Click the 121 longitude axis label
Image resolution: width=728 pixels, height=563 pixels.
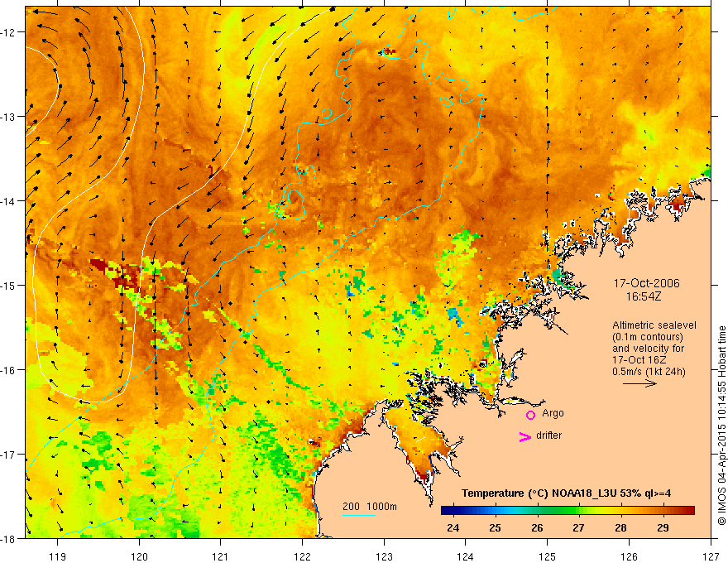click(221, 556)
